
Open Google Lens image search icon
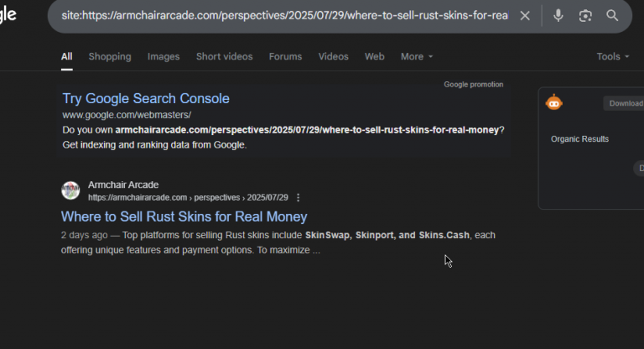[x=585, y=16]
